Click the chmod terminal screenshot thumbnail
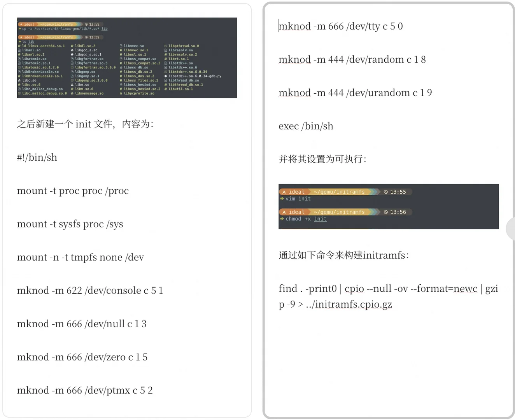 pyautogui.click(x=389, y=206)
